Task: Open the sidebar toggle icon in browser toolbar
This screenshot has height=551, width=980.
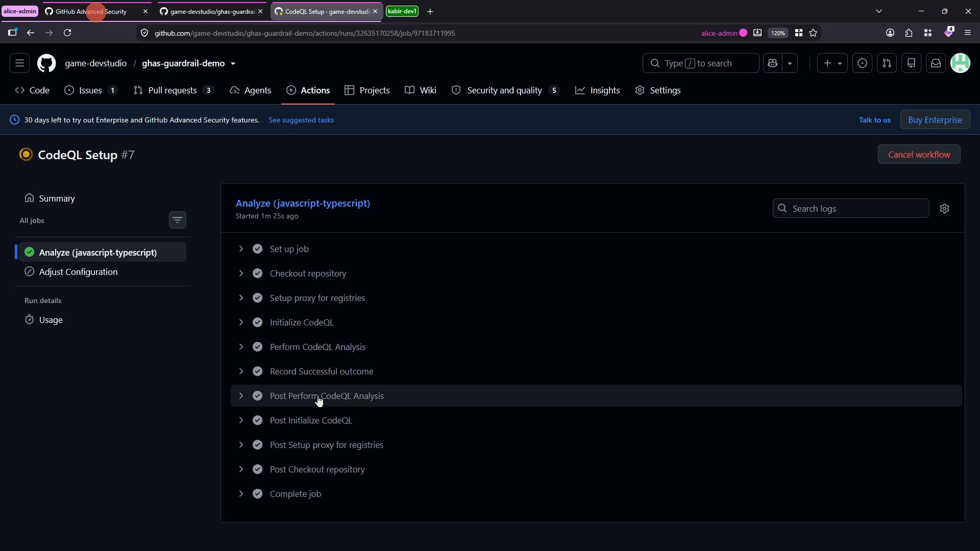Action: pos(13,33)
